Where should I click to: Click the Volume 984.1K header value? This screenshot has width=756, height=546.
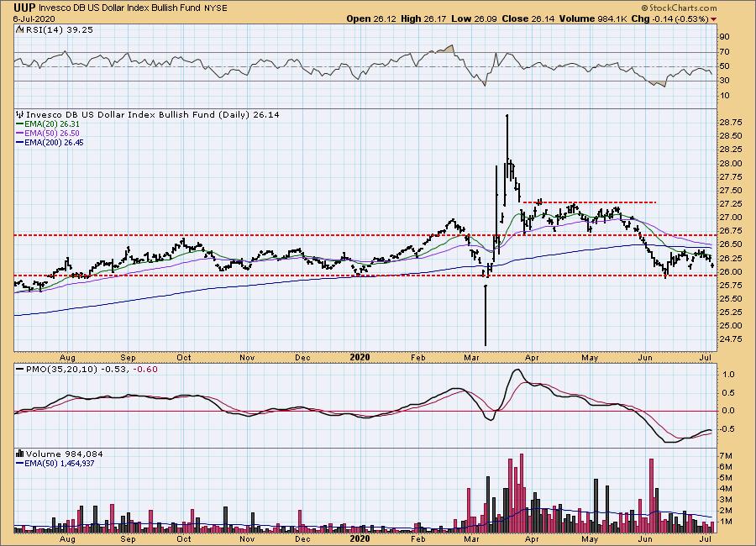tap(594, 18)
